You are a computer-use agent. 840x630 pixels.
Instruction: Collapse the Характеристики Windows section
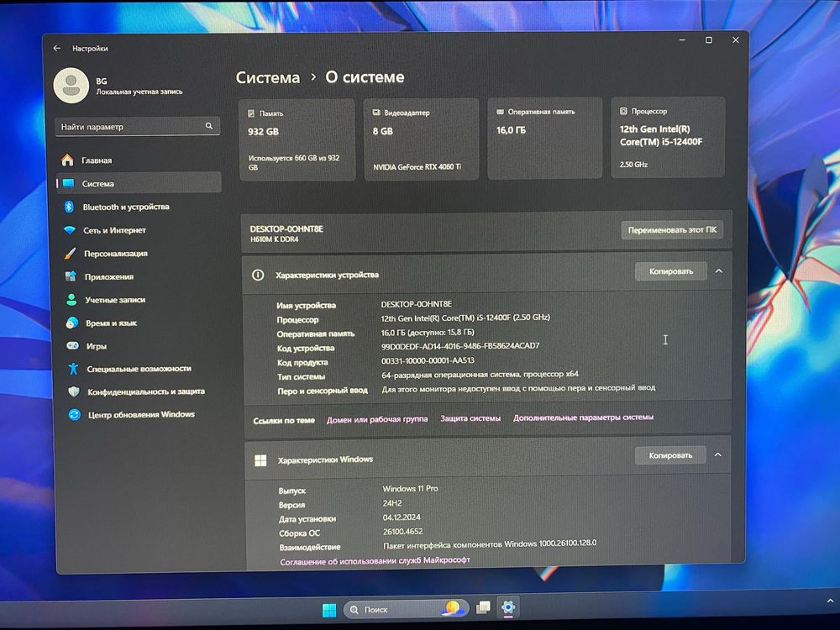[x=718, y=454]
